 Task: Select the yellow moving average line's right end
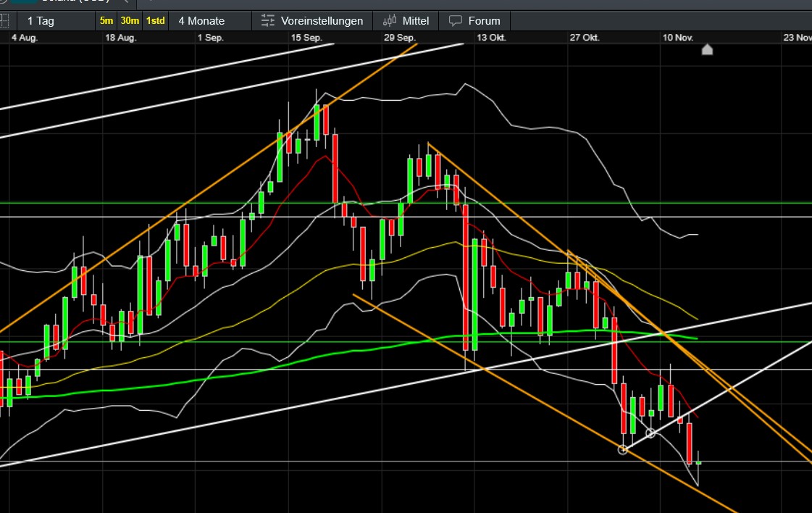[696, 318]
